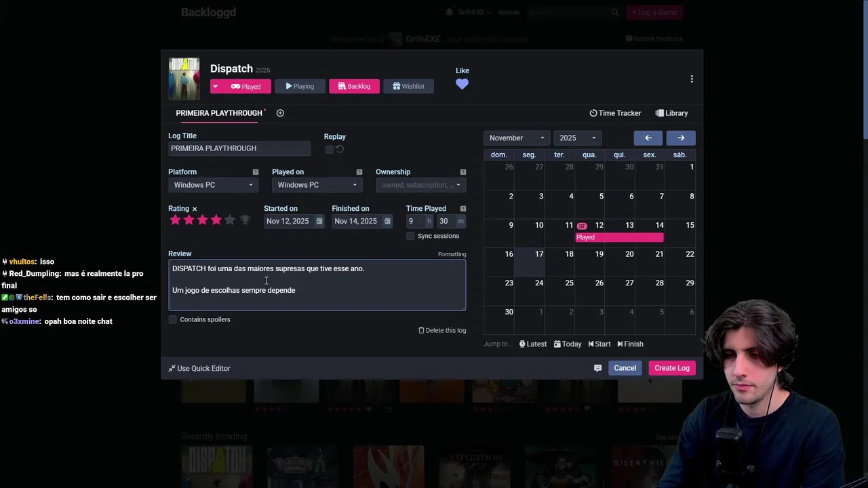Click Cancel button
This screenshot has height=488, width=868.
[x=625, y=368]
